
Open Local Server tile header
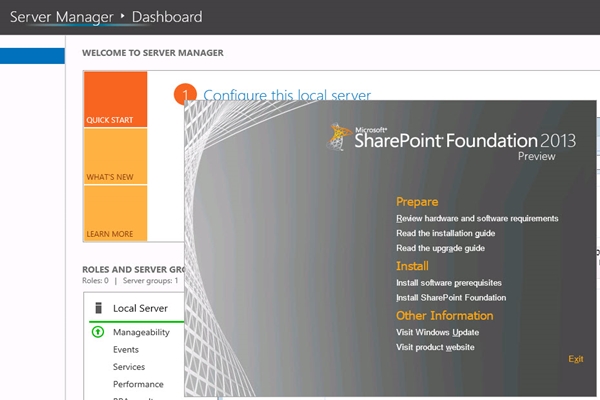coord(140,308)
